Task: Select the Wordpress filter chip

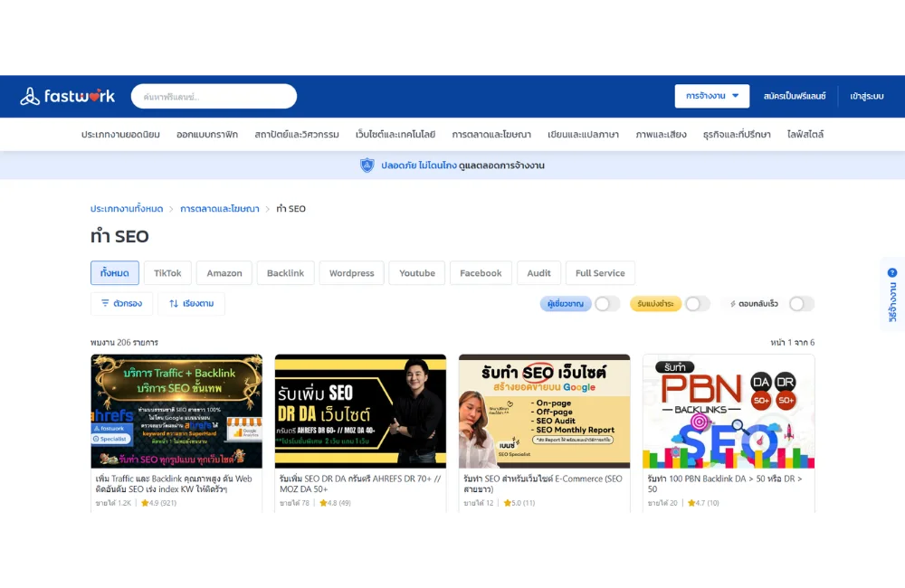Action: pyautogui.click(x=351, y=273)
